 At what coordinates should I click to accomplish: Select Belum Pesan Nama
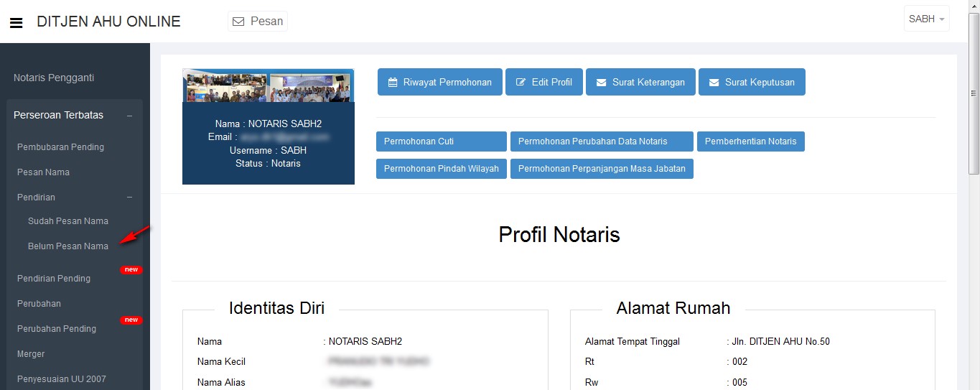[x=68, y=246]
